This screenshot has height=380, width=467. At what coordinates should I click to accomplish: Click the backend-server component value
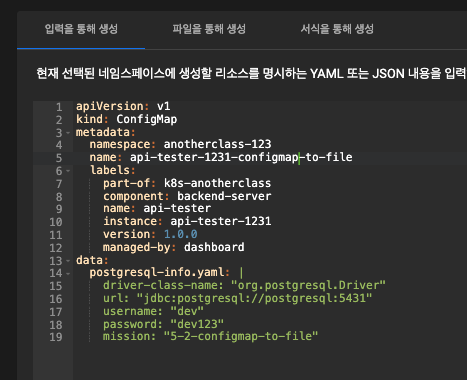[x=224, y=196]
